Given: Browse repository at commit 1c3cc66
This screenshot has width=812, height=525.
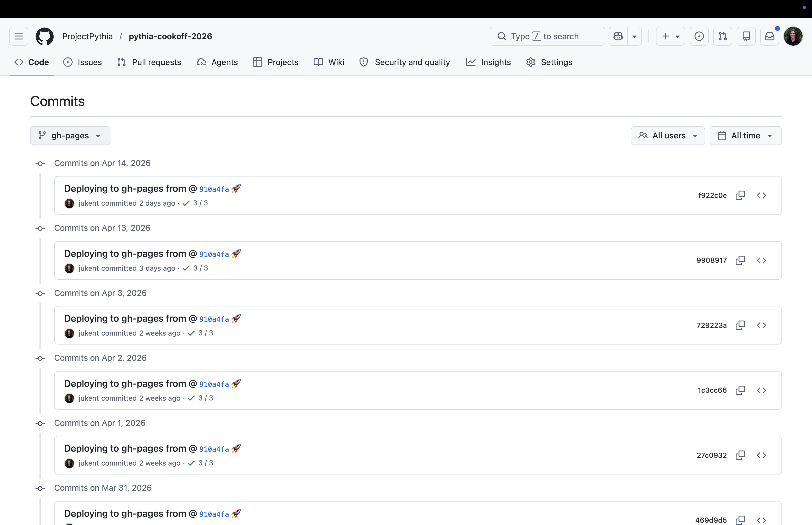Looking at the screenshot, I should coord(761,390).
